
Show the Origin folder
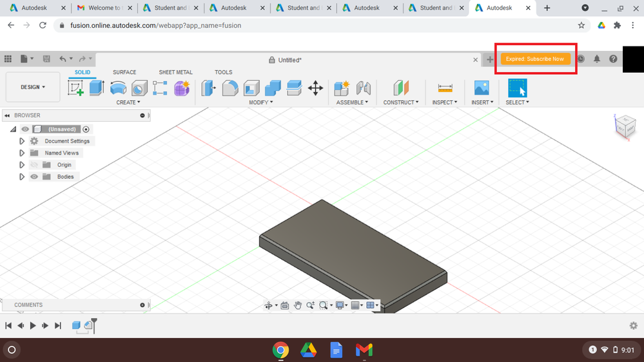coord(34,165)
